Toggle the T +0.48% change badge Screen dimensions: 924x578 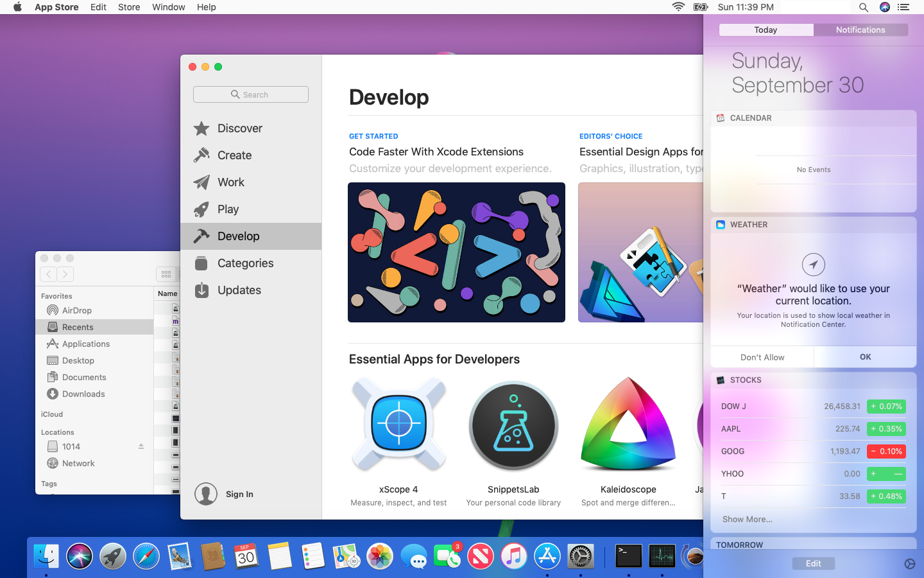886,496
